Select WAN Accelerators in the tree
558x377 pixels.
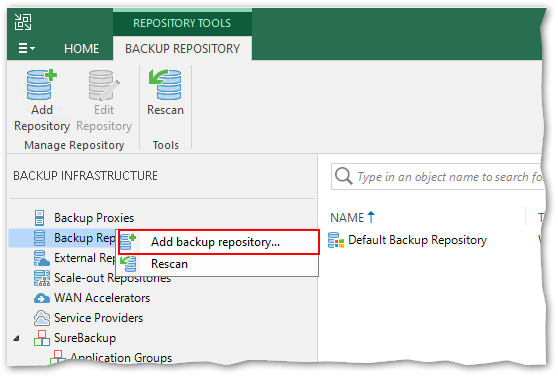[x=102, y=298]
